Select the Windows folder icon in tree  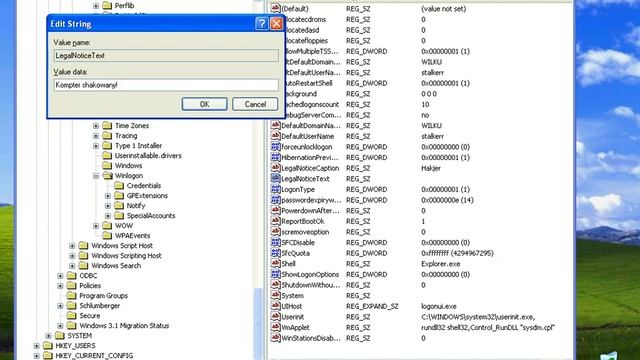107,165
